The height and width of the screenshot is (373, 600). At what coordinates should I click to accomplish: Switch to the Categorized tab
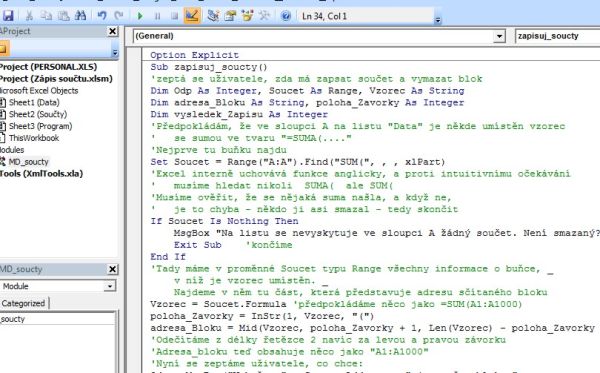tap(23, 303)
